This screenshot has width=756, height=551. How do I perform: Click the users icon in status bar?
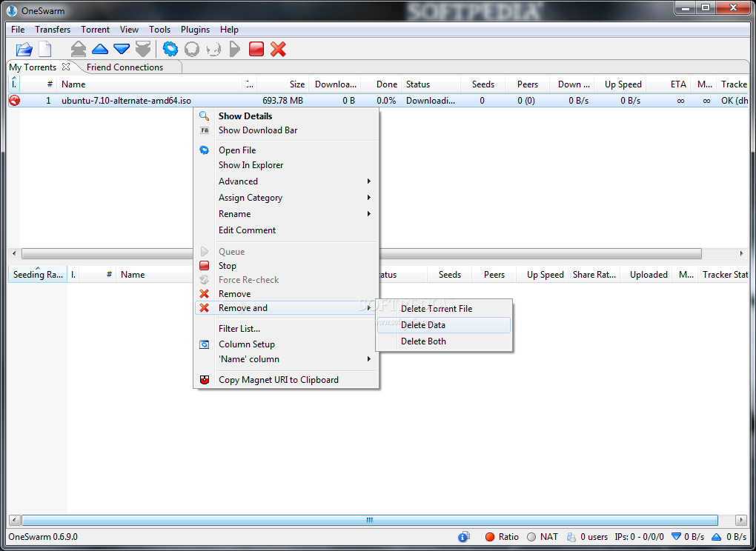tap(571, 537)
